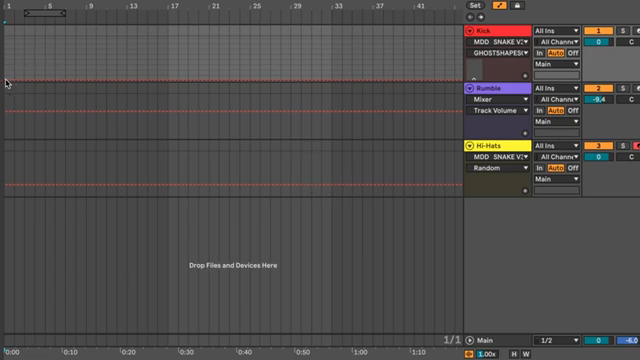Click the 1.00x zoom value
Image resolution: width=640 pixels, height=360 pixels.
click(487, 354)
